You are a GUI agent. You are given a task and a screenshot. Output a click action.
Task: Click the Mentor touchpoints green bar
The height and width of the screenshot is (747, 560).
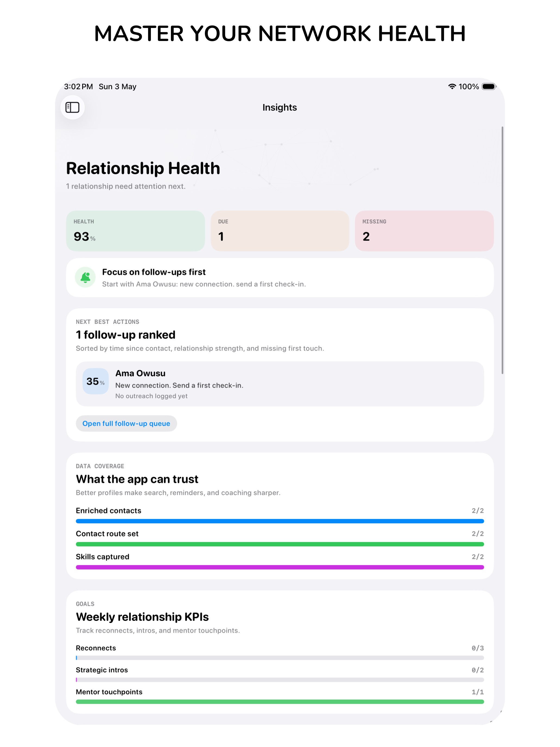[x=280, y=702]
